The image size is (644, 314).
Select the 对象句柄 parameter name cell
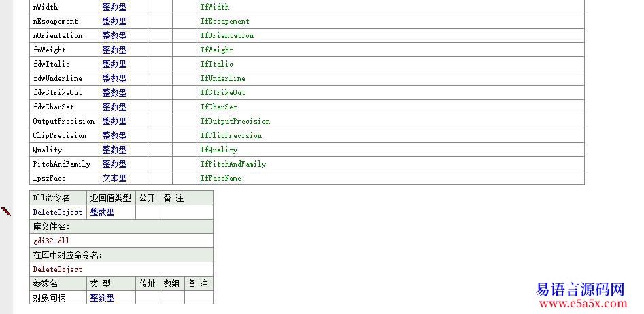point(50,298)
